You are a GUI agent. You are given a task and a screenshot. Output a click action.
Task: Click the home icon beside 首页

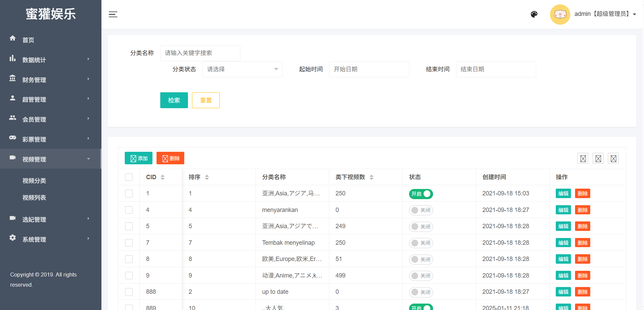(x=13, y=38)
